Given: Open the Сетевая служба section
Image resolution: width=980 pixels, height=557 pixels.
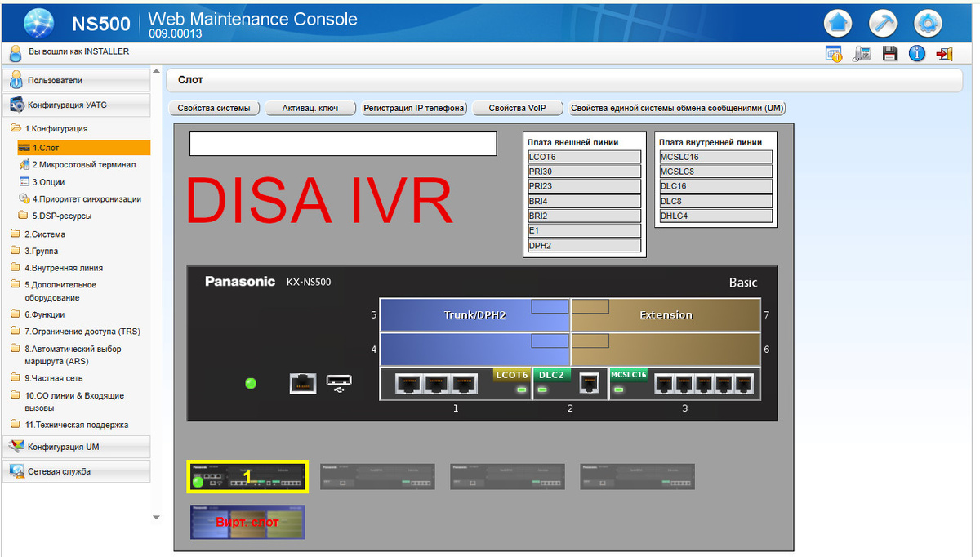Looking at the screenshot, I should (x=60, y=471).
